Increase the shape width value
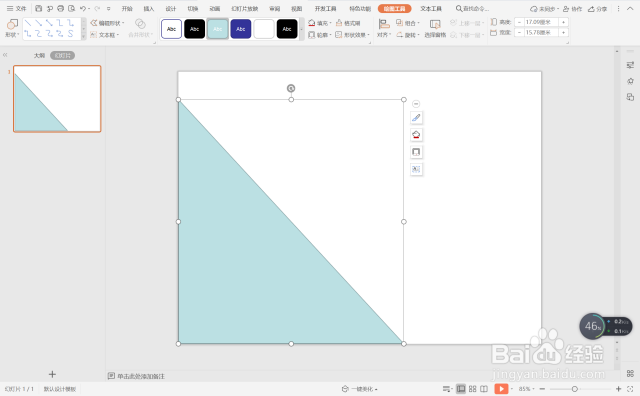 pos(564,32)
